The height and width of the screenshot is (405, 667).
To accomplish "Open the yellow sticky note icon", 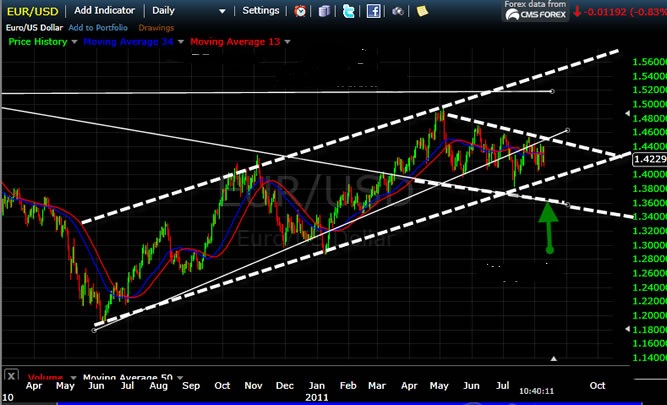I will pos(422,11).
